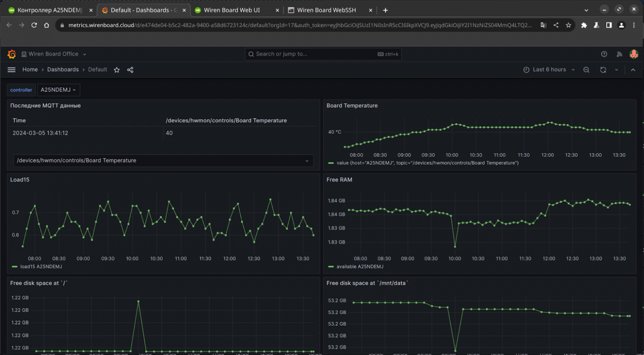Star the Default dashboard as favorite

(117, 70)
